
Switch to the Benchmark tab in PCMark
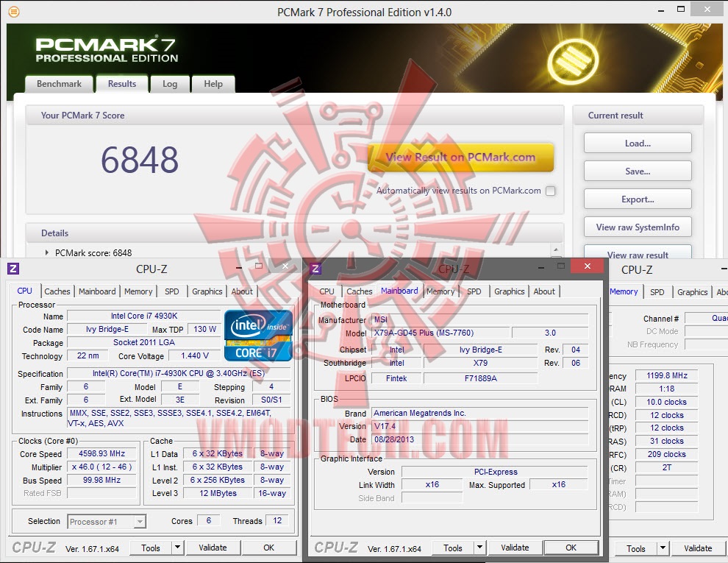pos(59,84)
